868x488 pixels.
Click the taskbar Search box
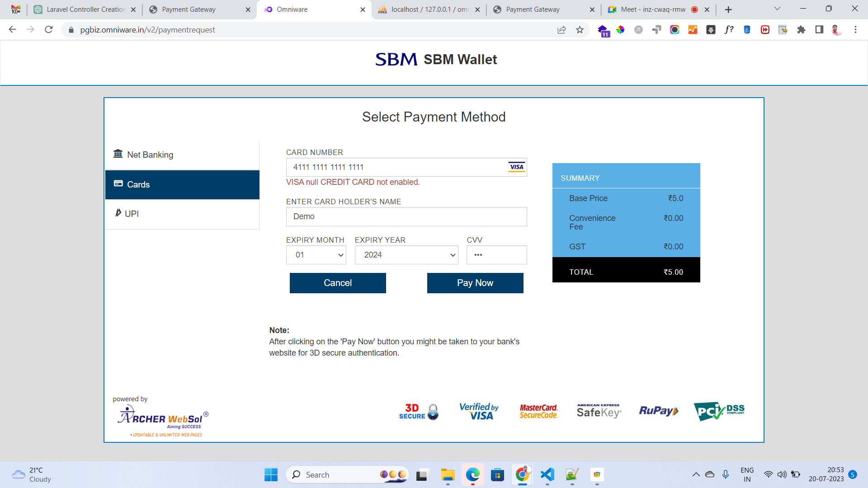347,475
